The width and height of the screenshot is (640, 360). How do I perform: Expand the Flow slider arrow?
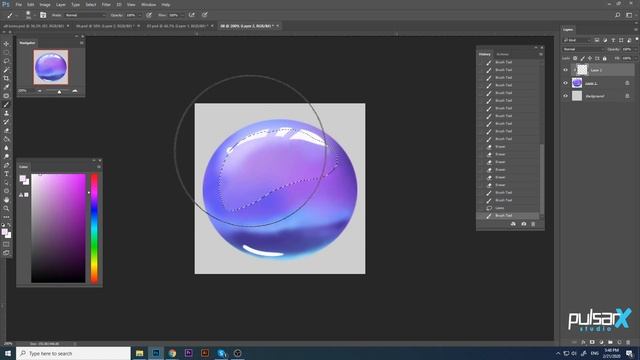182,15
